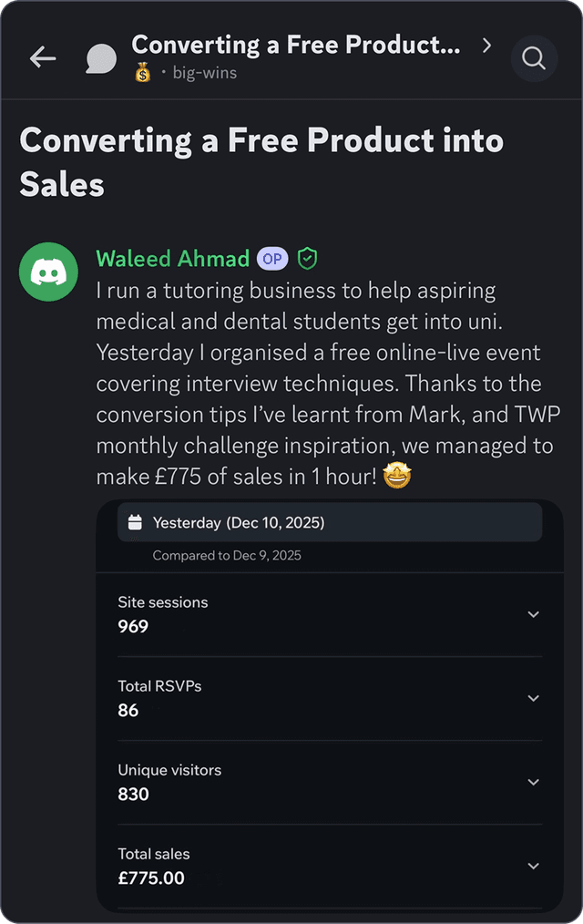This screenshot has height=924, width=583.
Task: Tap the verified shield next to Waleed Ahmad
Action: point(307,259)
